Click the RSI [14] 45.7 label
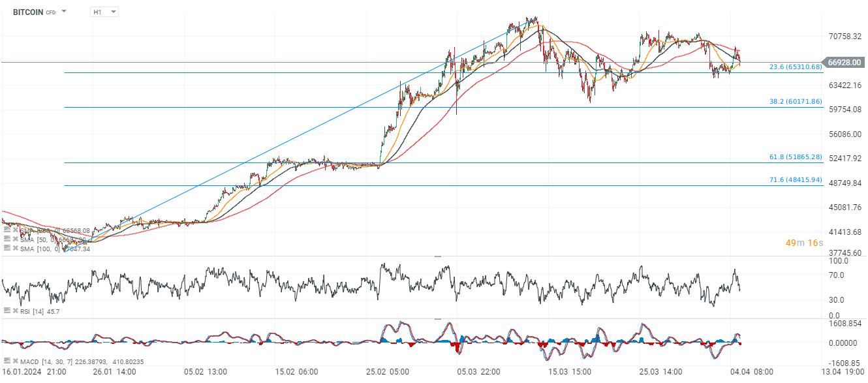The width and height of the screenshot is (868, 383). pos(39,311)
